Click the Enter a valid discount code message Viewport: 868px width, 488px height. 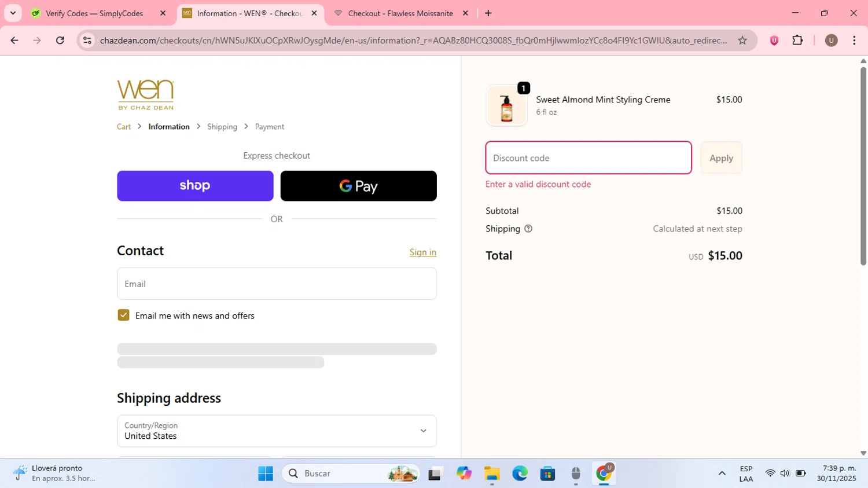(538, 184)
